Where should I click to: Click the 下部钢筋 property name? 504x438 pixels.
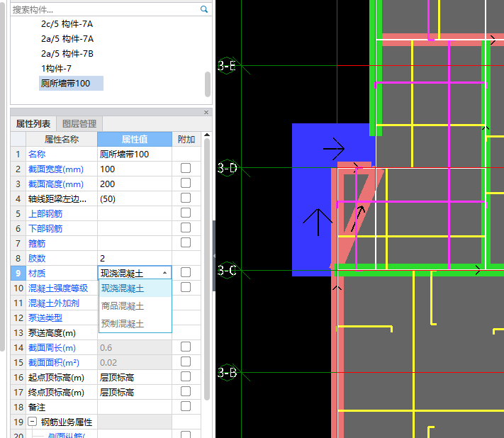click(45, 228)
